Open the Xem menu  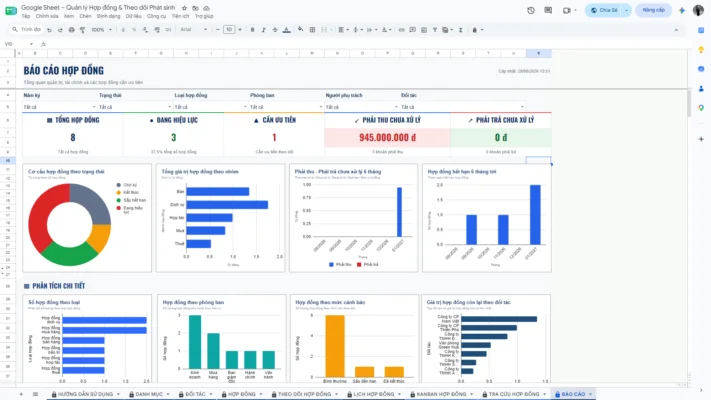(69, 16)
